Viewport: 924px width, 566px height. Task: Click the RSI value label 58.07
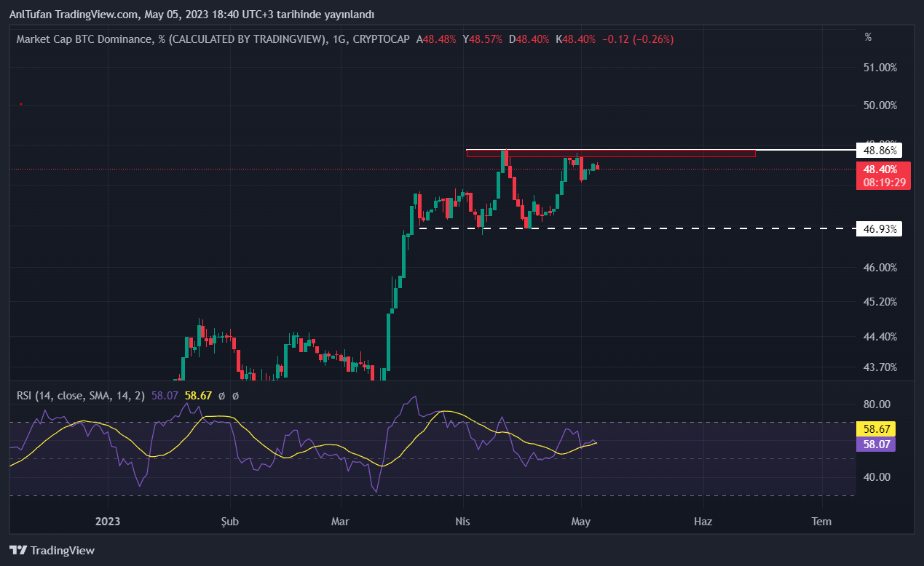pyautogui.click(x=876, y=444)
